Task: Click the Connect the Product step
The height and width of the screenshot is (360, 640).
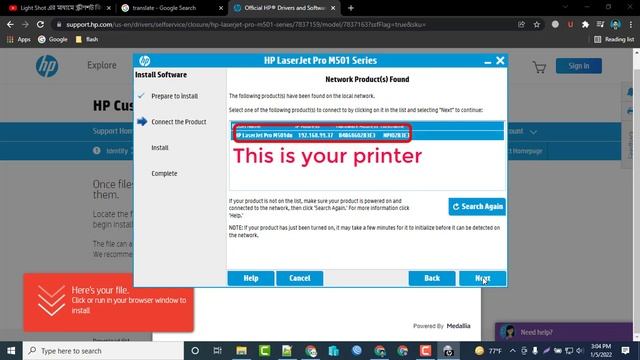Action: pyautogui.click(x=178, y=122)
